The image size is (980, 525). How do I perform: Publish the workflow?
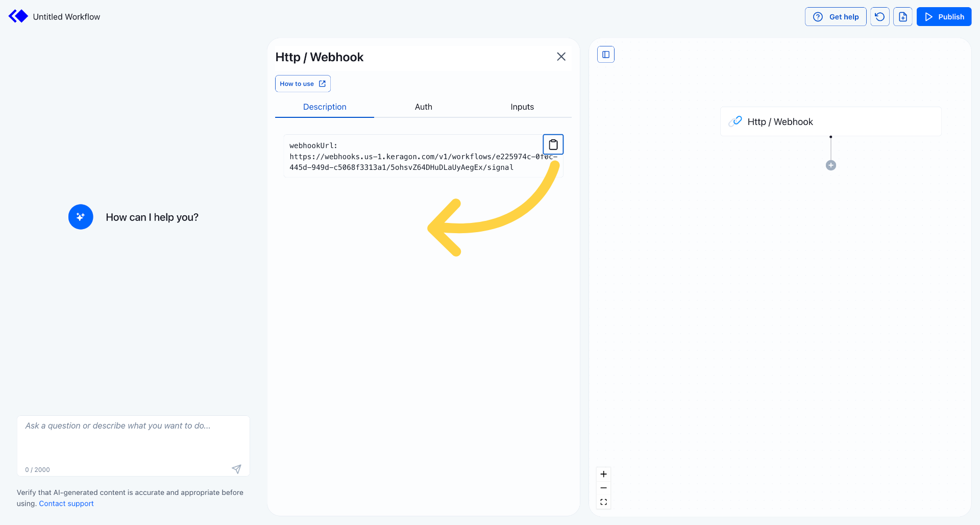coord(944,17)
